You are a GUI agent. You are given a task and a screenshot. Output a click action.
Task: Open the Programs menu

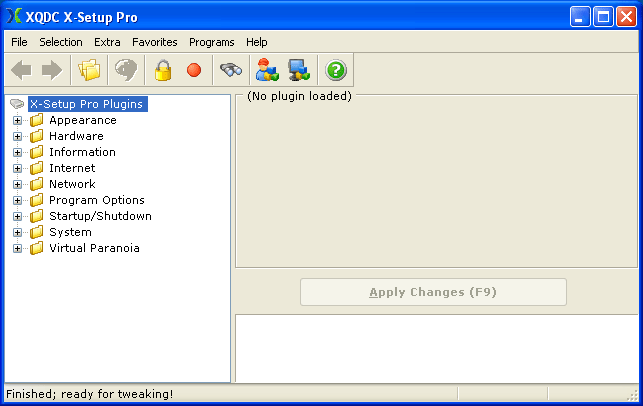pyautogui.click(x=212, y=42)
